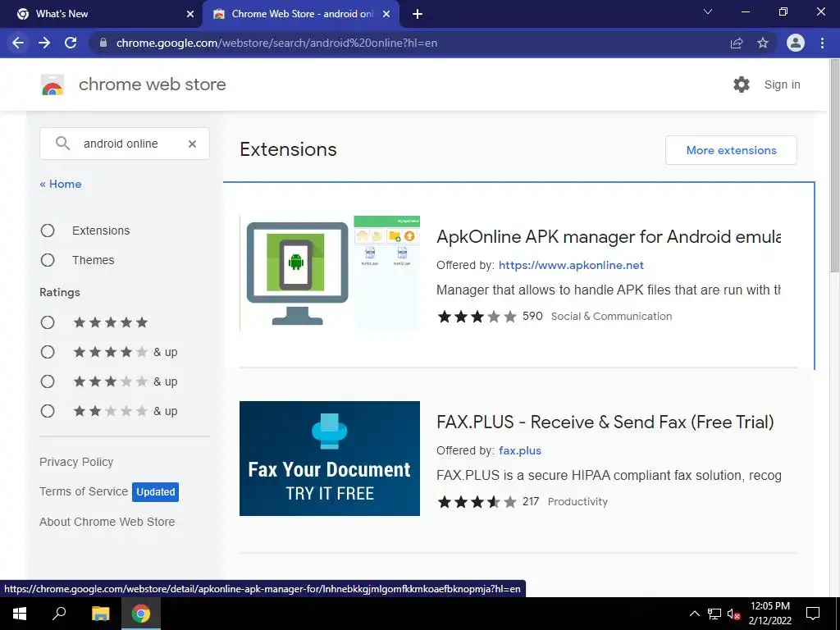This screenshot has height=630, width=840.
Task: Open the tab search chevron
Action: click(x=708, y=11)
